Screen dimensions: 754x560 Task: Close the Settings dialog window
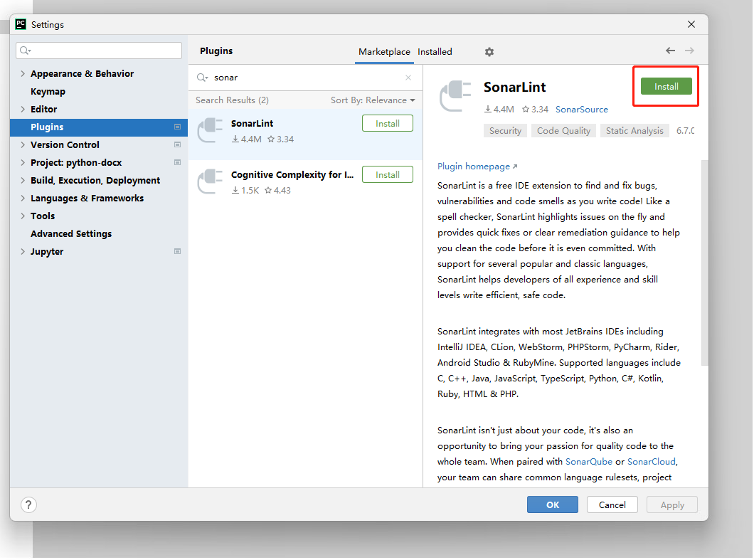point(691,24)
